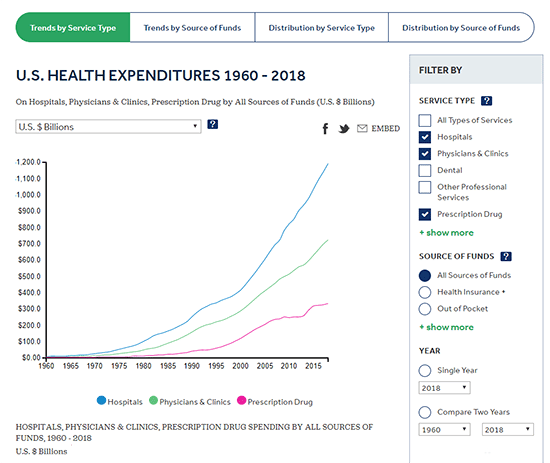Click the chart subtitle about All Sources of Funds
The height and width of the screenshot is (463, 550).
pos(195,102)
